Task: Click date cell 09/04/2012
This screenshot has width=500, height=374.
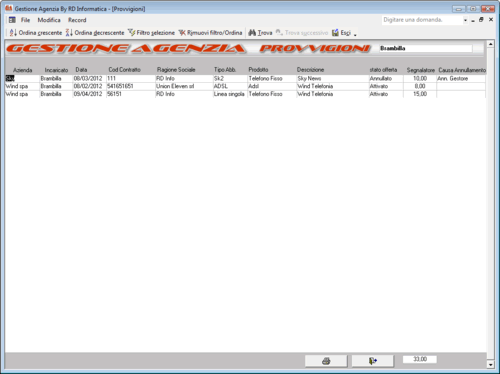Action: point(89,94)
